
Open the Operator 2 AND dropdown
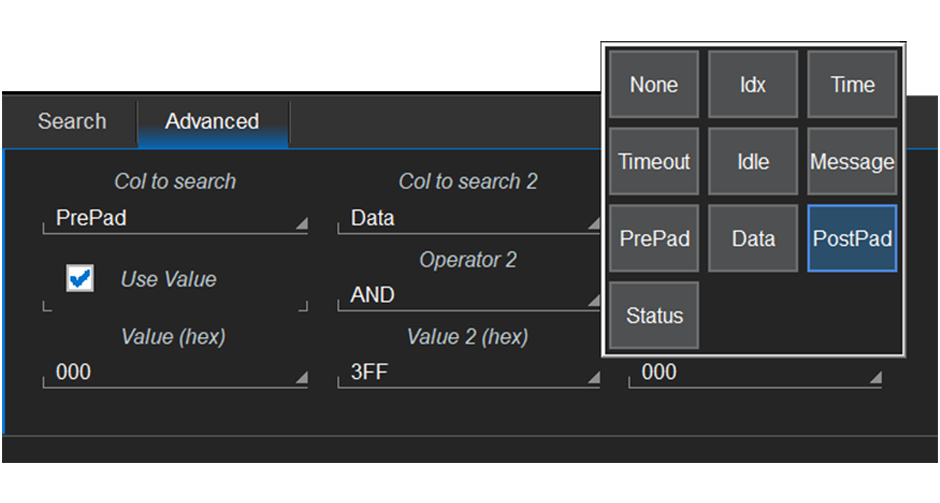tap(468, 296)
